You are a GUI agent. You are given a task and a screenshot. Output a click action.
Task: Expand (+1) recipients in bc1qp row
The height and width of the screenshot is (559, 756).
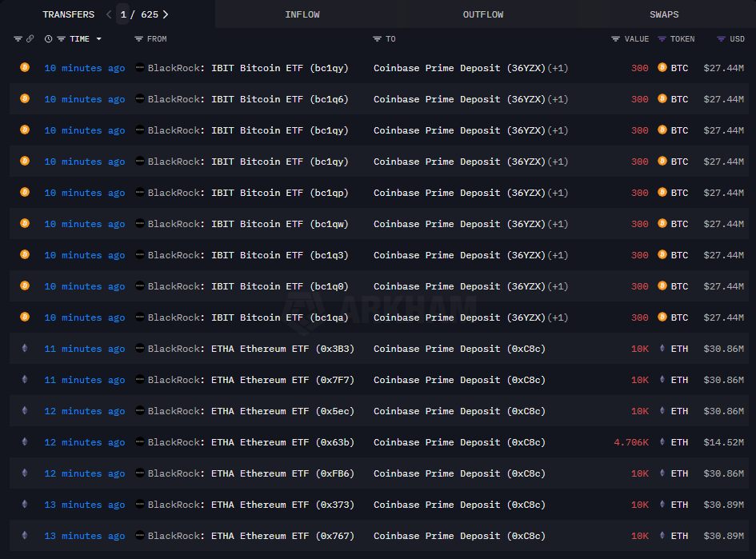pyautogui.click(x=558, y=193)
